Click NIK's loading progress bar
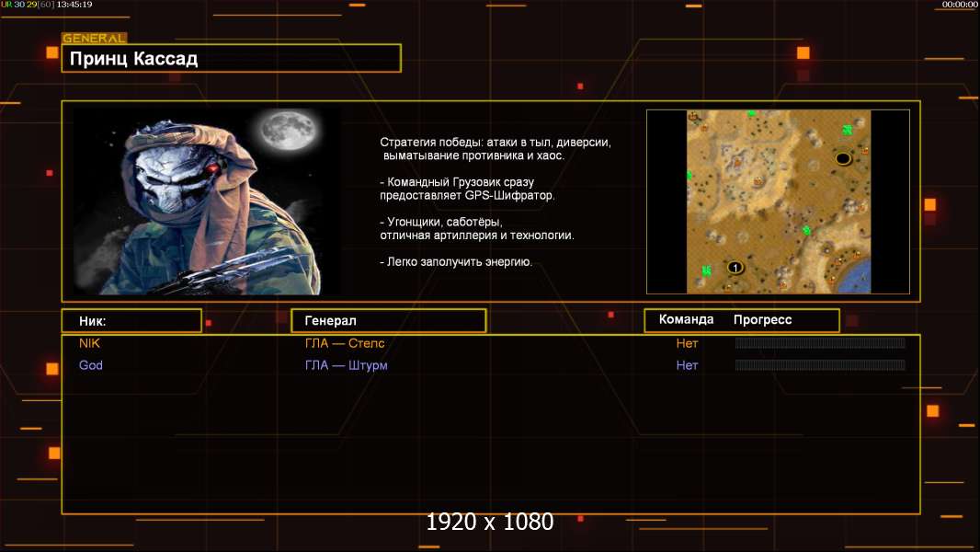This screenshot has height=552, width=980. pos(820,342)
